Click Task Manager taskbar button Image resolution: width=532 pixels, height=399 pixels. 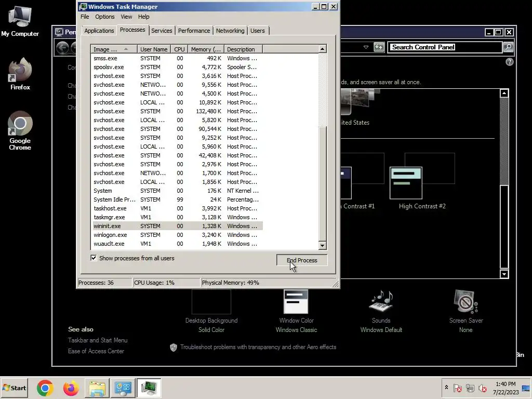149,388
